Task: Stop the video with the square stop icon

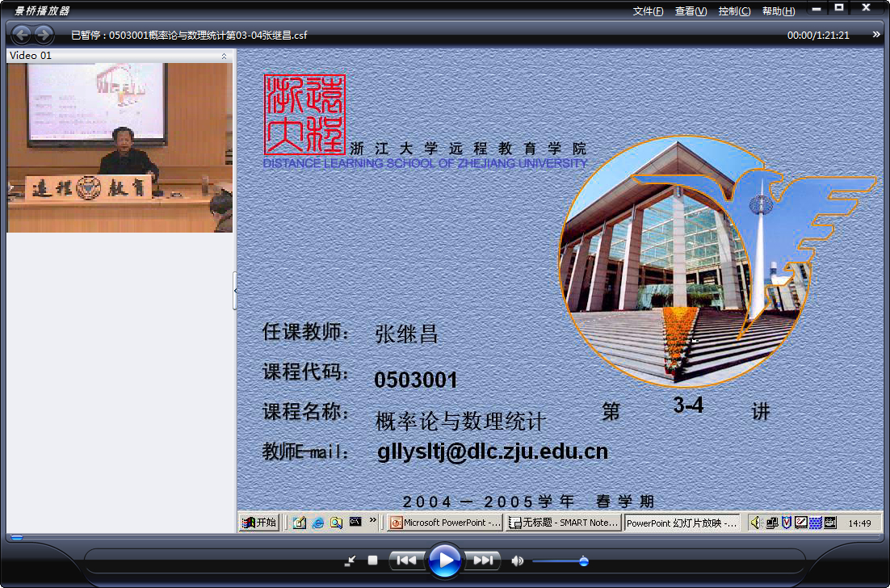Action: coord(372,561)
